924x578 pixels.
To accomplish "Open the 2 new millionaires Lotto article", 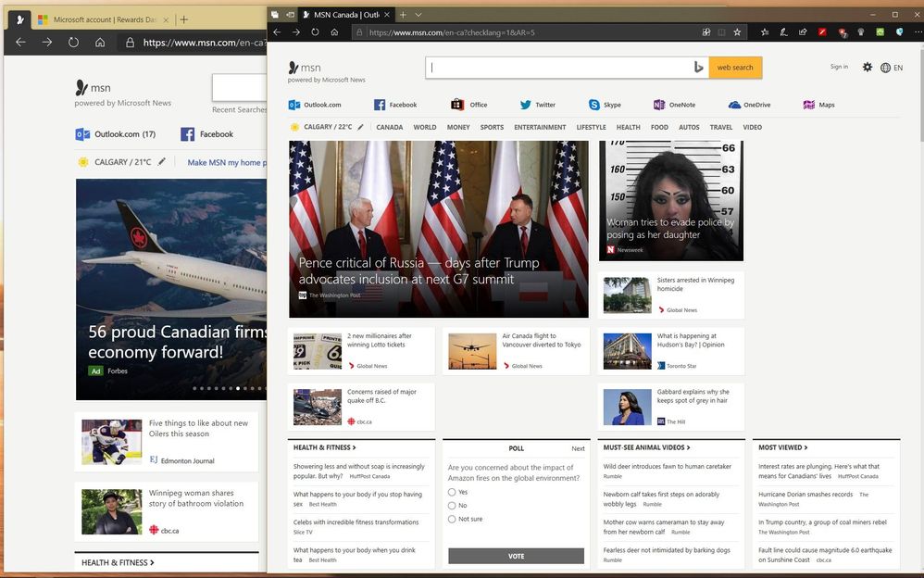I will (361, 351).
